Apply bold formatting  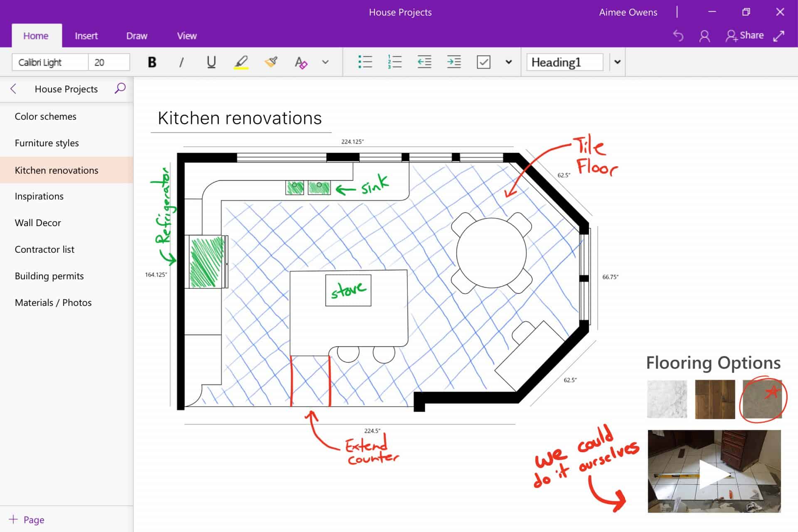point(152,62)
